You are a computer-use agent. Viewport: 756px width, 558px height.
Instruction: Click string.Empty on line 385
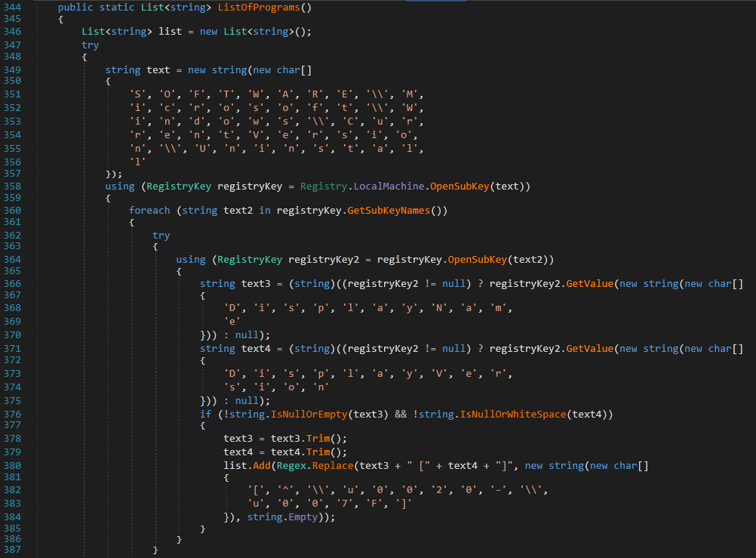tap(289, 516)
